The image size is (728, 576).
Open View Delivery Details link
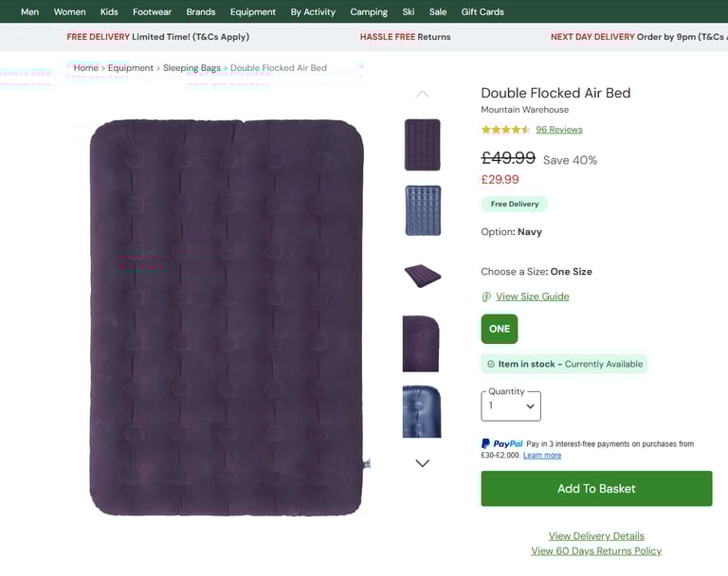[x=596, y=536]
